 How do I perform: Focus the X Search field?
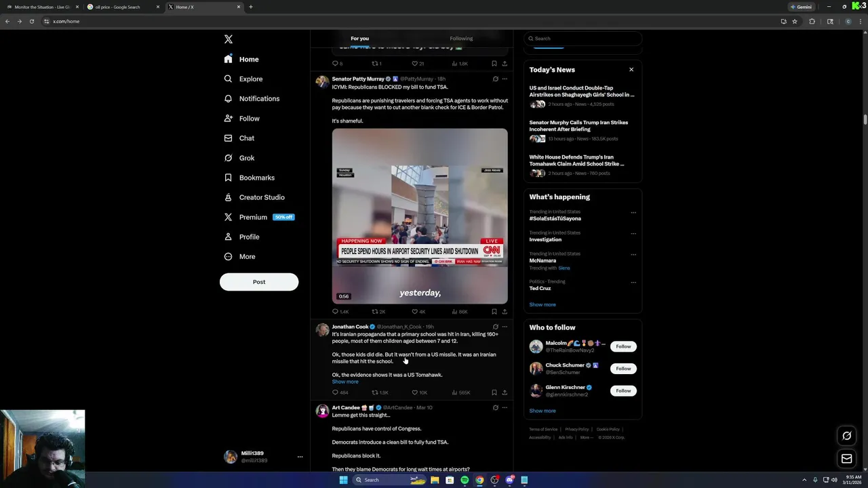click(x=583, y=39)
